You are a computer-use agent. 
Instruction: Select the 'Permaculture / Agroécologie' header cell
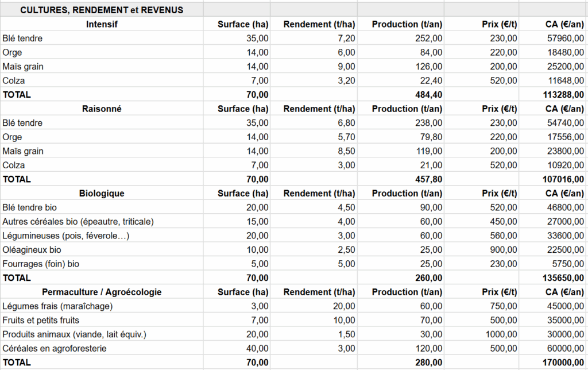click(102, 292)
